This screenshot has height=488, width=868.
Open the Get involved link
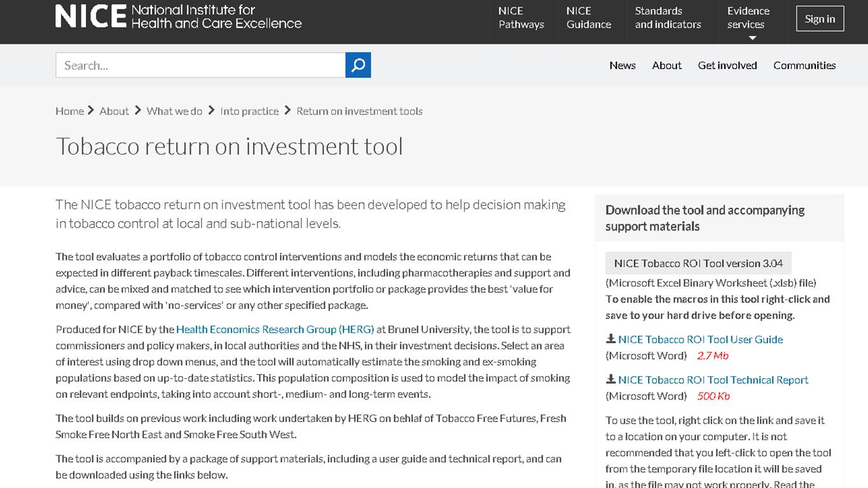coord(727,65)
